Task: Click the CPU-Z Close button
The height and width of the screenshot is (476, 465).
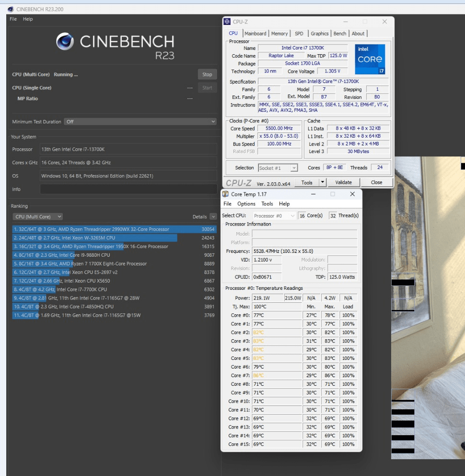Action: [376, 182]
